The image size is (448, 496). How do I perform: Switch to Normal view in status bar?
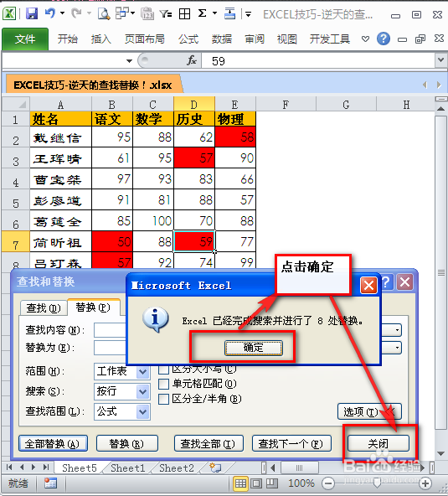[x=240, y=483]
